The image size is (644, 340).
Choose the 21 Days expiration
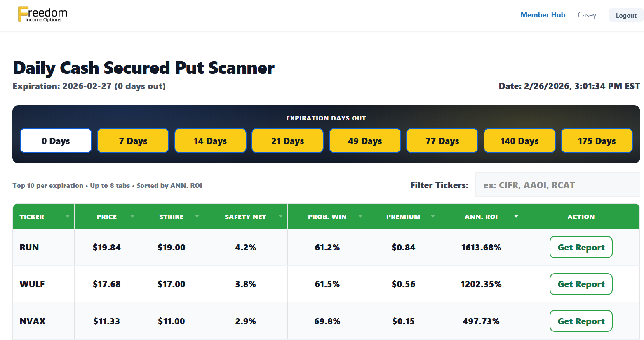287,140
